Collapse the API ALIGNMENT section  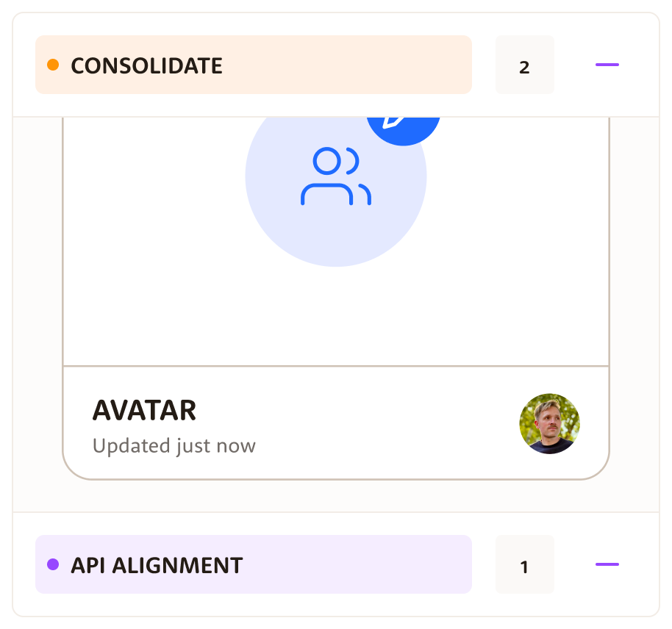click(607, 564)
